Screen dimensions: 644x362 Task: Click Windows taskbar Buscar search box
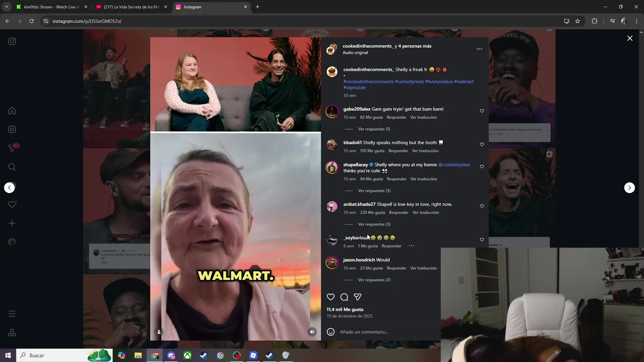click(64, 355)
